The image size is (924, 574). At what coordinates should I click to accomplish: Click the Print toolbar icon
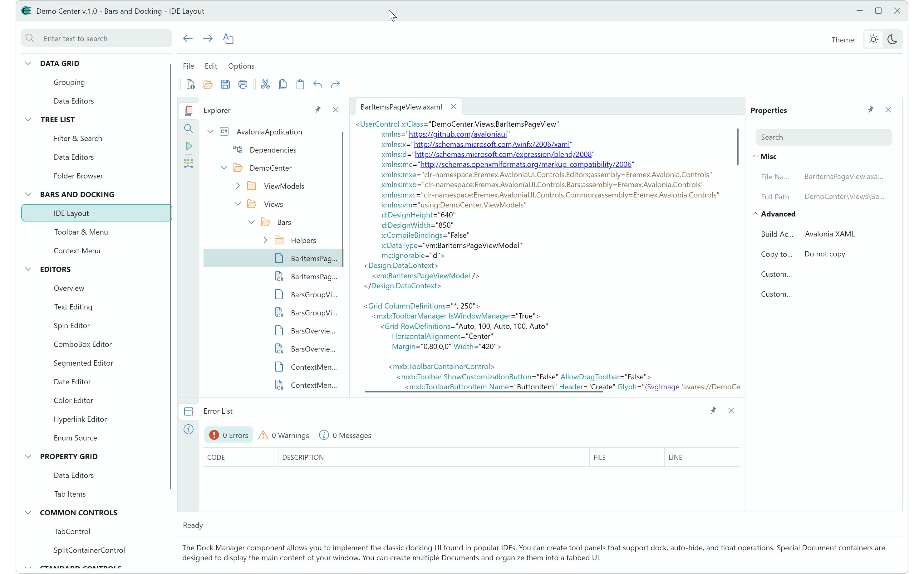tap(243, 84)
